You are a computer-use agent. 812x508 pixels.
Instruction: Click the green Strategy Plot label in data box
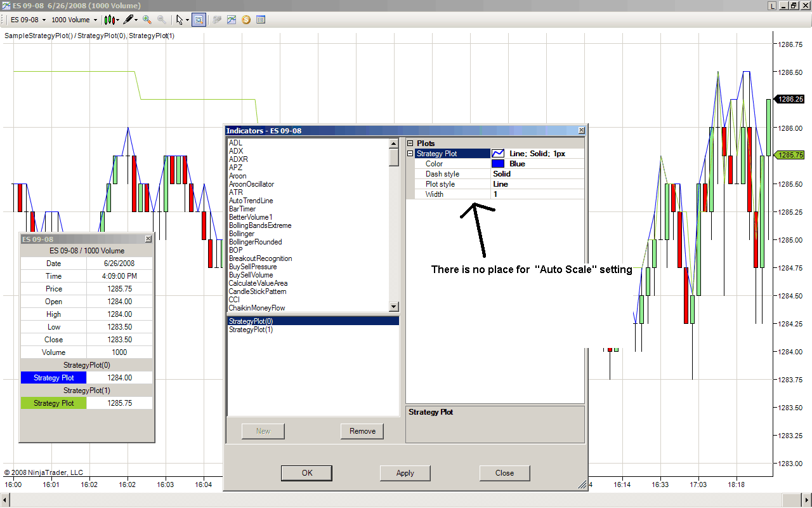pyautogui.click(x=54, y=403)
